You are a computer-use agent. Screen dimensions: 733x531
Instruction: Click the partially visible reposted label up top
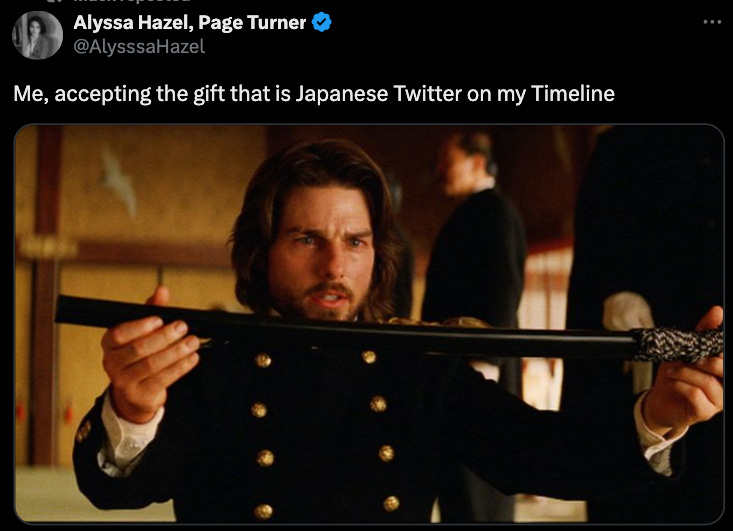click(x=132, y=1)
